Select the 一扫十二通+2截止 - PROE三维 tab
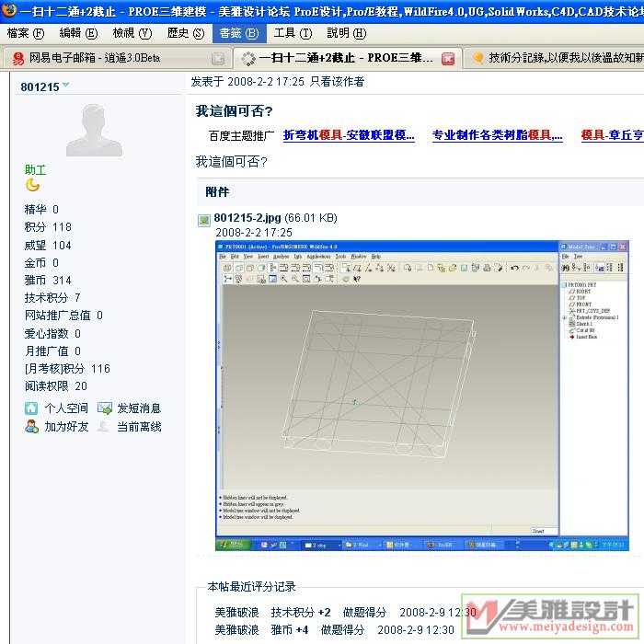 click(x=347, y=58)
